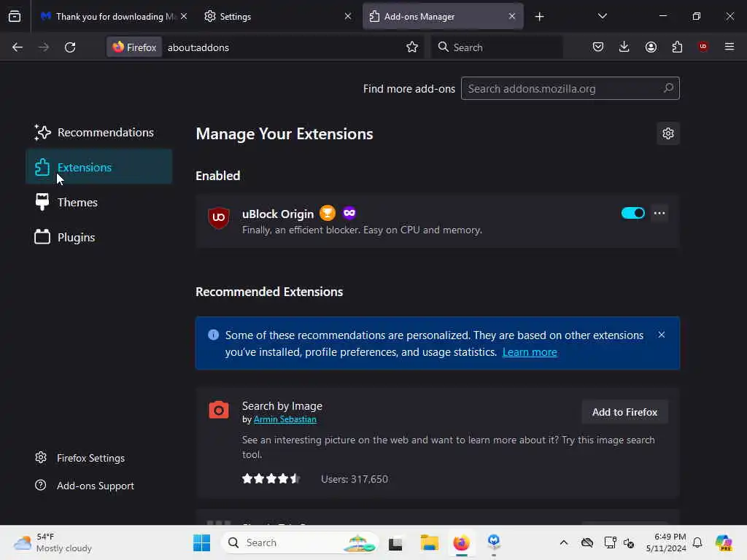Open Add-ons Support link

85,486
